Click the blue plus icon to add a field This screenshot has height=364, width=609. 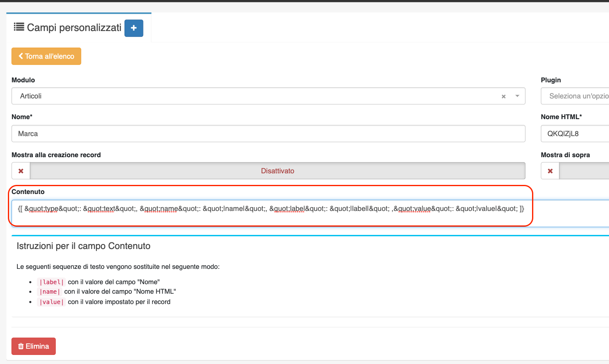coord(134,28)
